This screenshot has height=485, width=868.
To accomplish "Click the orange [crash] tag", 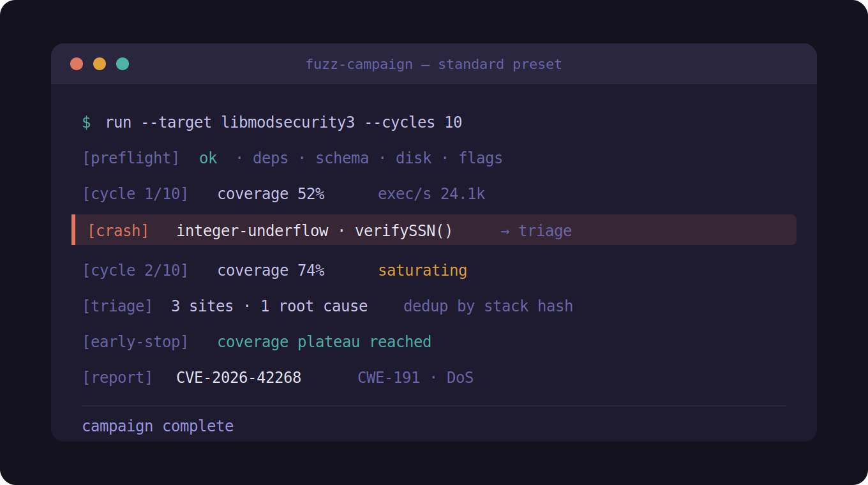I will [x=118, y=231].
